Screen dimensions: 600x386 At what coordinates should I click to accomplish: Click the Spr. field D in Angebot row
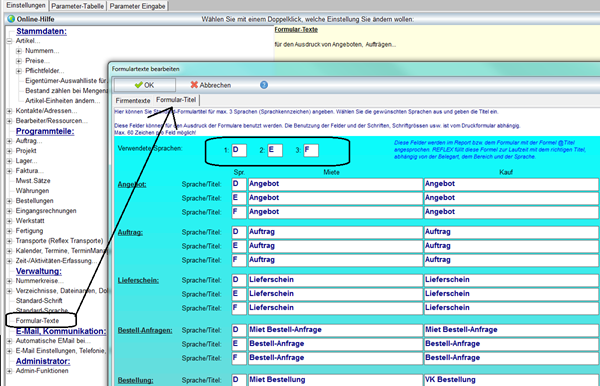(x=239, y=184)
